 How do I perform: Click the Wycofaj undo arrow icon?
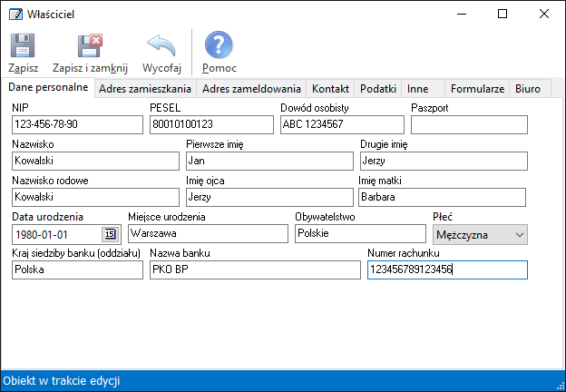point(162,46)
